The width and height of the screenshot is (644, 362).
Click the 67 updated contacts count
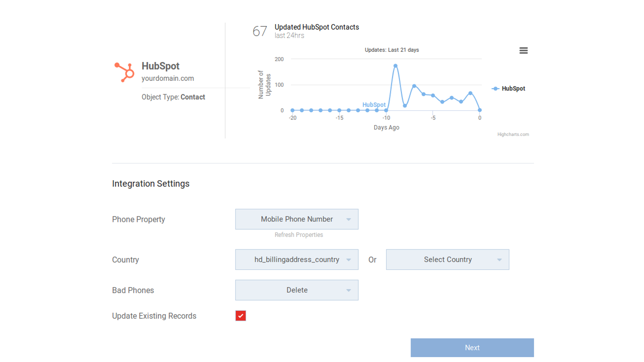[x=260, y=31]
